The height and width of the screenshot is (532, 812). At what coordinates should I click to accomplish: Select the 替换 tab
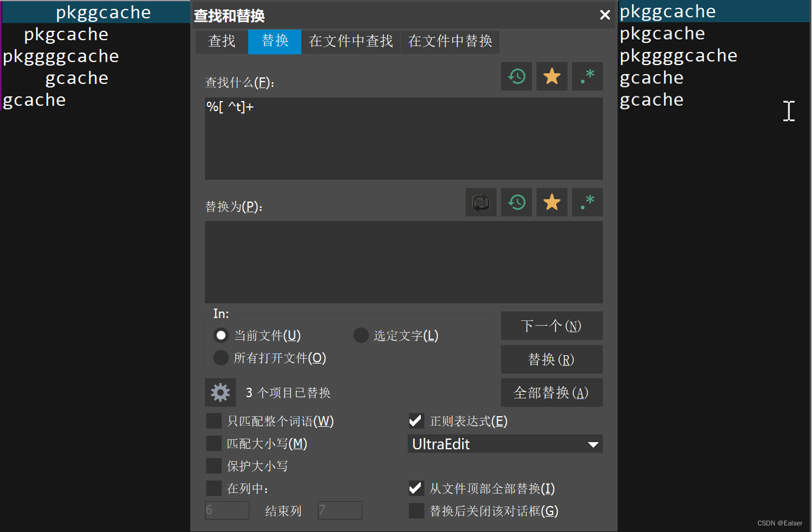275,41
